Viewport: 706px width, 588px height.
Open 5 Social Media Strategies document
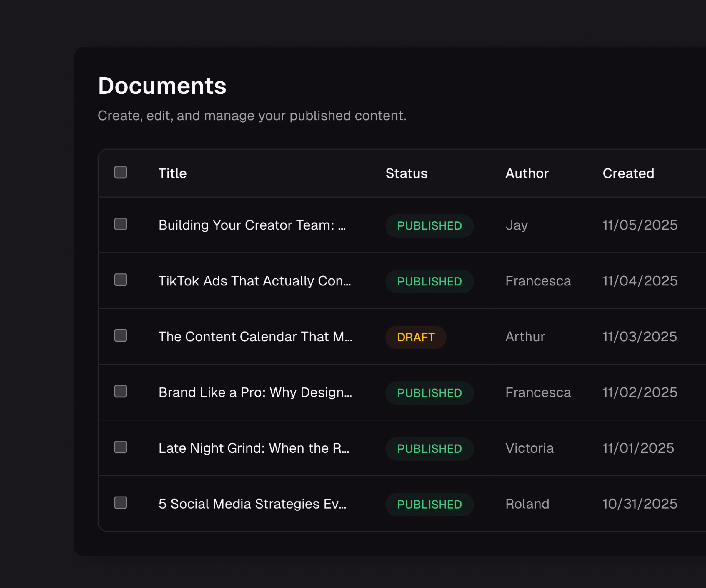[x=252, y=504]
